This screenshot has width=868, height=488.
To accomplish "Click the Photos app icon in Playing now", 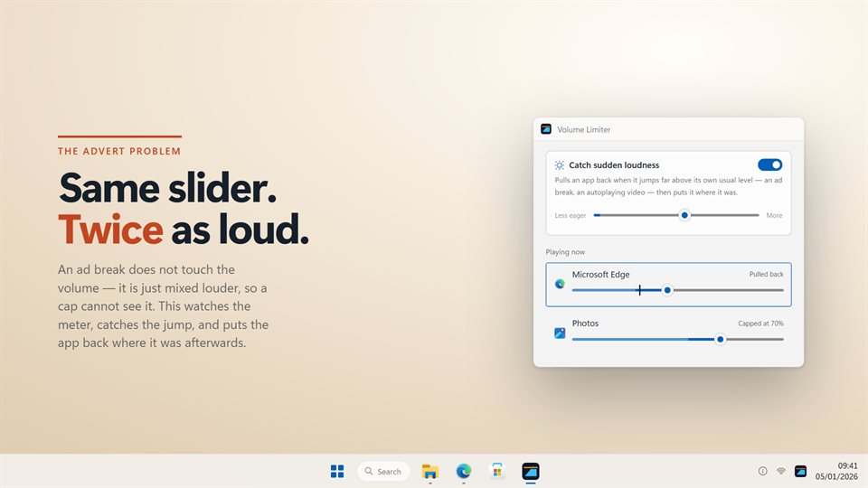I will [x=560, y=333].
